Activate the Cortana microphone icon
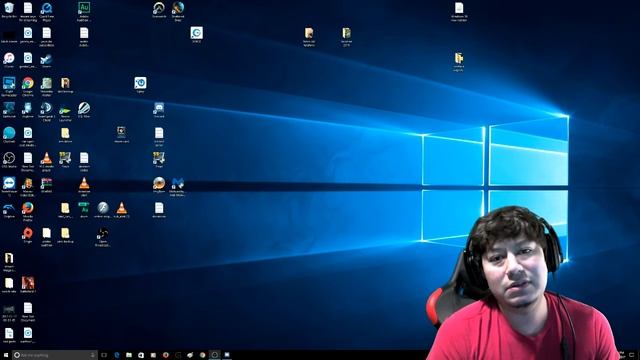 coord(93,355)
